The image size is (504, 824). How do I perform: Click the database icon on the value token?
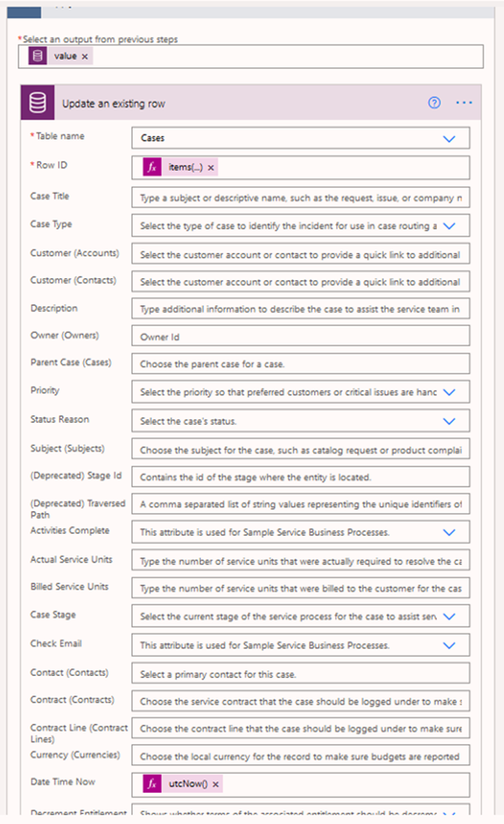pyautogui.click(x=38, y=55)
